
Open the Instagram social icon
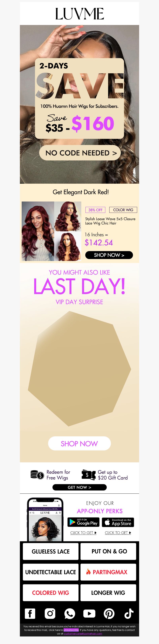[50, 613]
